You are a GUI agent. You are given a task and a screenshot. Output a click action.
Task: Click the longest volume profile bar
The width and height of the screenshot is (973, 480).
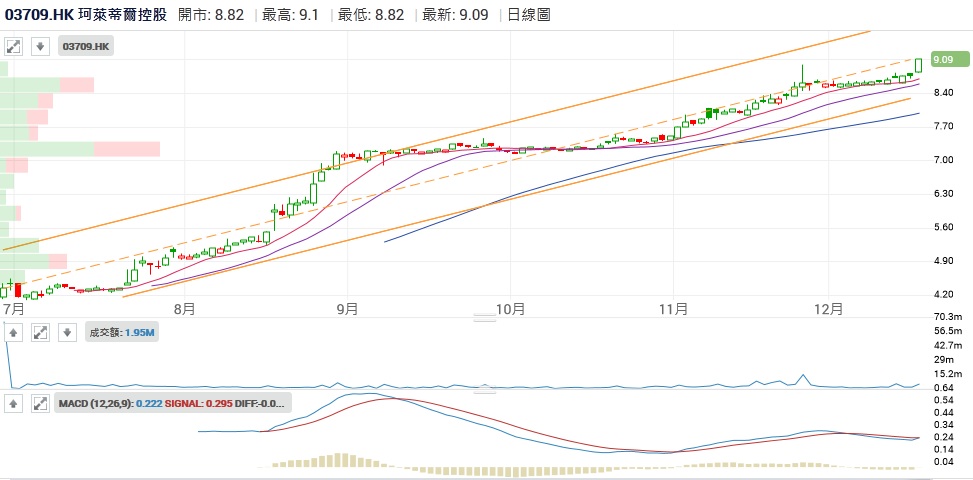pyautogui.click(x=80, y=149)
